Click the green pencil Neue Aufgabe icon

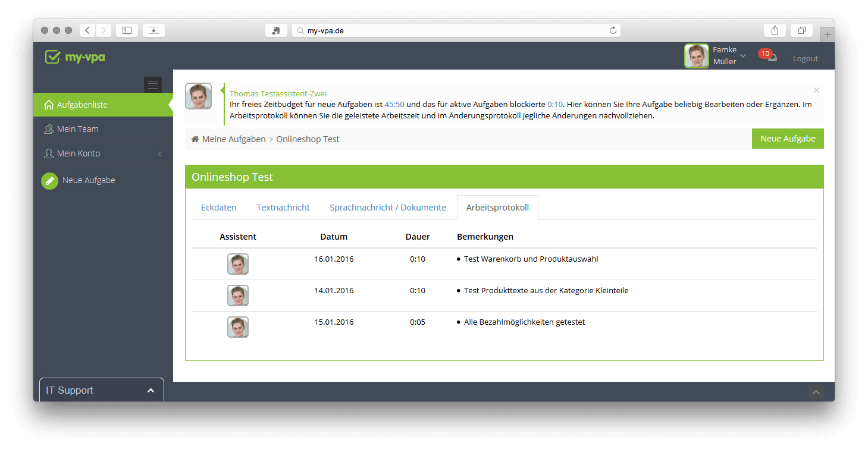pyautogui.click(x=49, y=181)
